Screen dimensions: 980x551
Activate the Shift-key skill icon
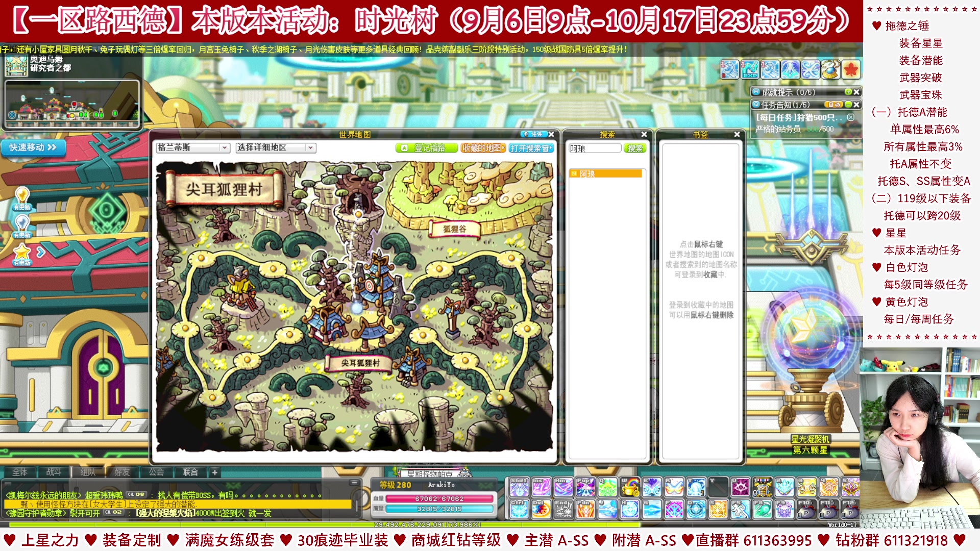(x=519, y=487)
